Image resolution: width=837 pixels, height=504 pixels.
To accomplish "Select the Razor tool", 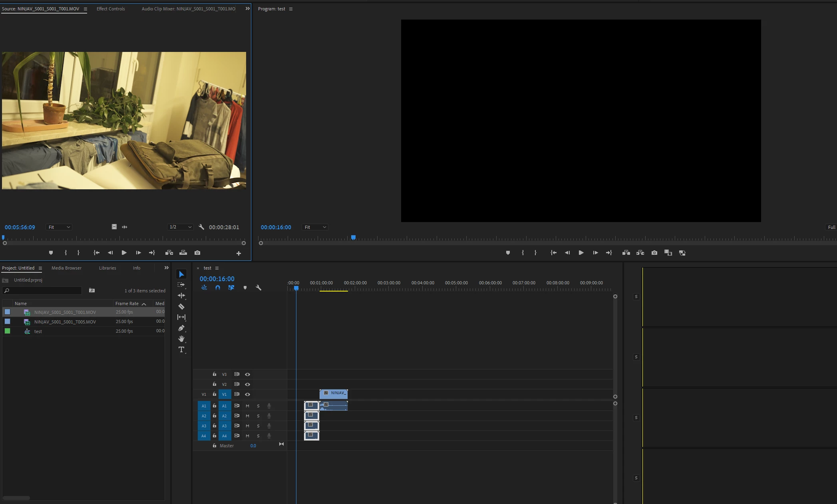I will point(181,307).
